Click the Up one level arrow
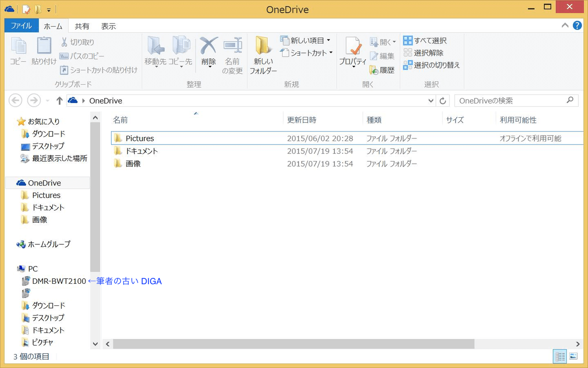Viewport: 588px width, 368px height. 59,100
